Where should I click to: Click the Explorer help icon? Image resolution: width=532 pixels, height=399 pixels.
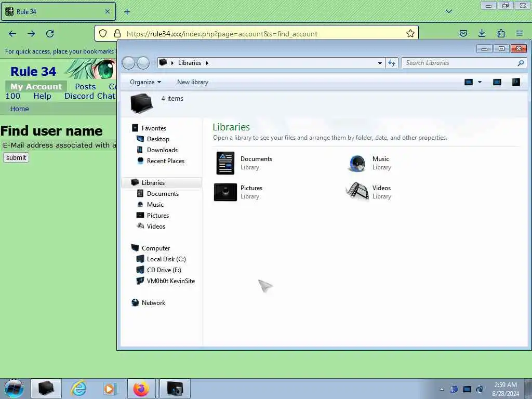pos(516,82)
